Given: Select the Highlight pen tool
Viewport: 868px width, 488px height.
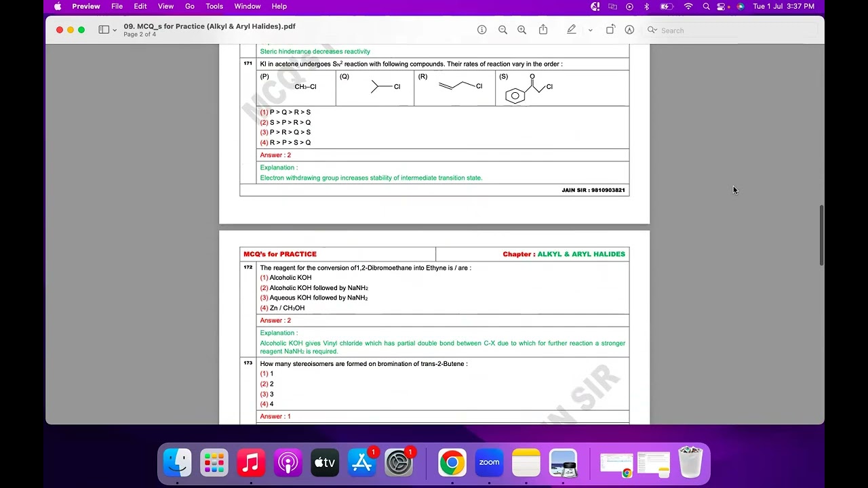Looking at the screenshot, I should click(572, 30).
